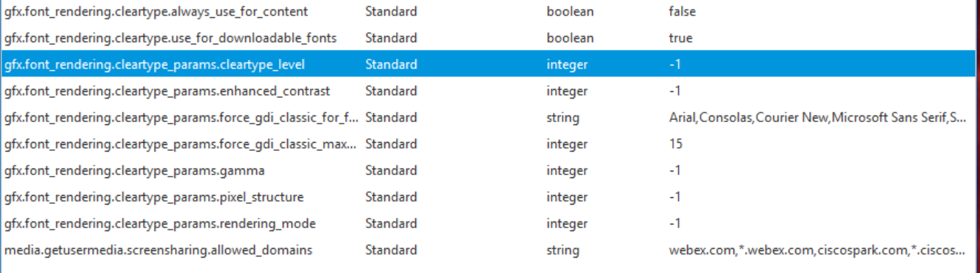Image resolution: width=980 pixels, height=273 pixels.
Task: Click the 'true' value of use_for_downloadable_fonts
Action: tap(680, 38)
